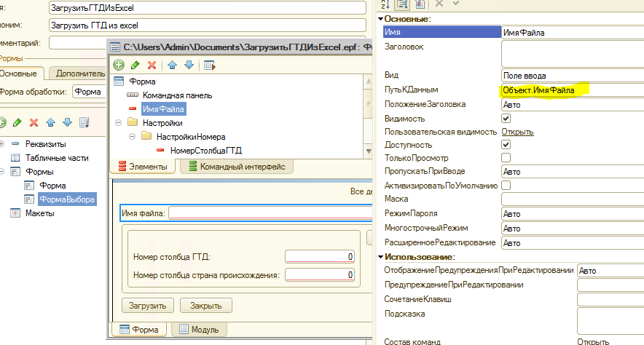Click the sort list icon above the Реквизиты tree
The height and width of the screenshot is (345, 644).
85,122
